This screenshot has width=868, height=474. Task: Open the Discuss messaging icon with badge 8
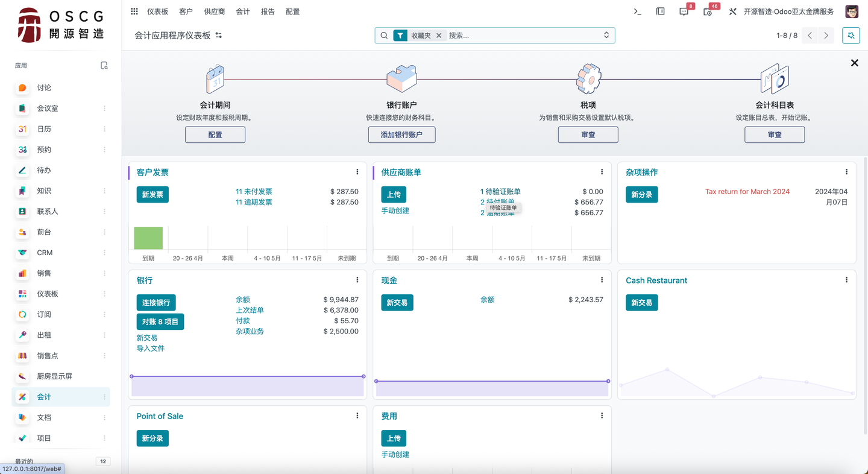coord(683,11)
